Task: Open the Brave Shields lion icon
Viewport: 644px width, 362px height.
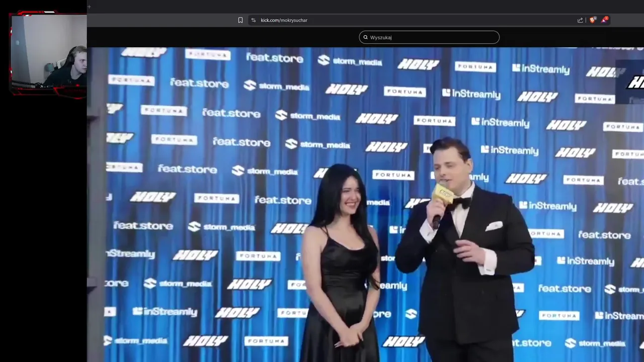Action: coord(593,20)
